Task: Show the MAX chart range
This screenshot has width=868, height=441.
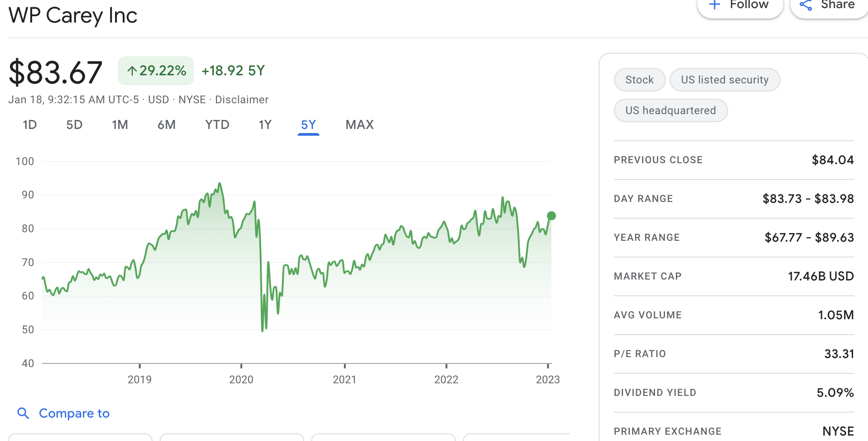Action: [360, 125]
